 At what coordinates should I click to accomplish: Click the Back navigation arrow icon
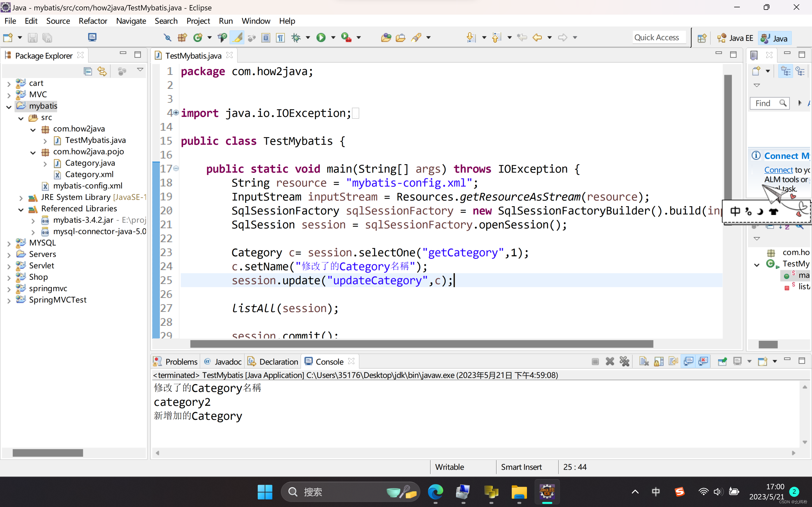(537, 37)
